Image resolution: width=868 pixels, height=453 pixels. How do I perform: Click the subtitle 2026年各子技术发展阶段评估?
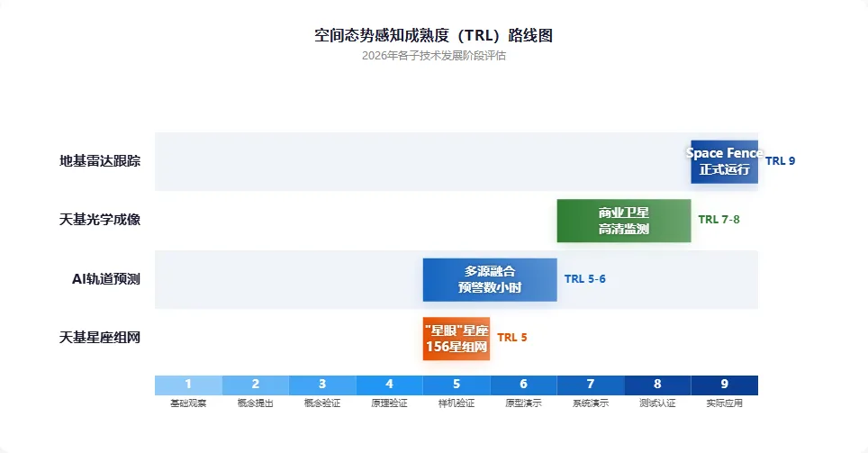433,55
